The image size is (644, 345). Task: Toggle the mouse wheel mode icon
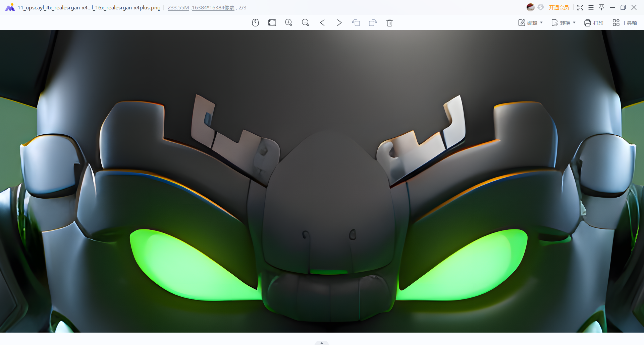255,23
